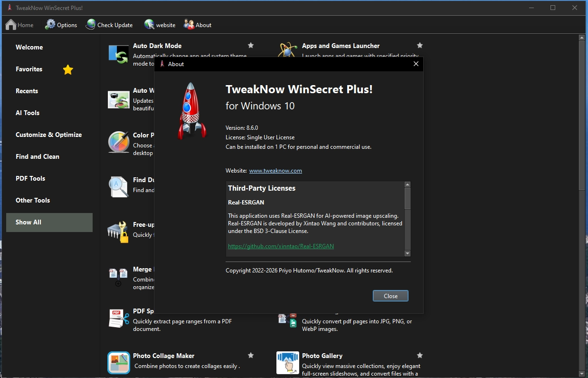
Task: Click the Apps and Games Launcher icon
Action: (287, 50)
